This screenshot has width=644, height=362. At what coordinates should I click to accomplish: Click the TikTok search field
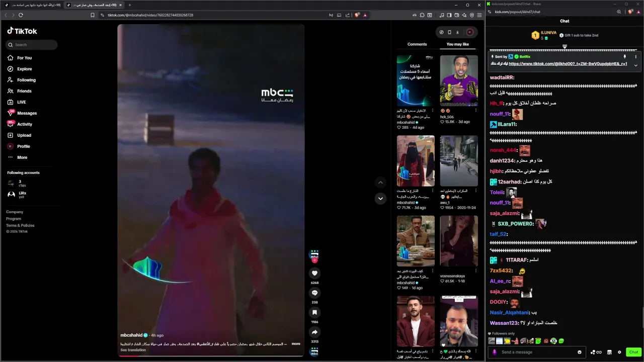32,45
